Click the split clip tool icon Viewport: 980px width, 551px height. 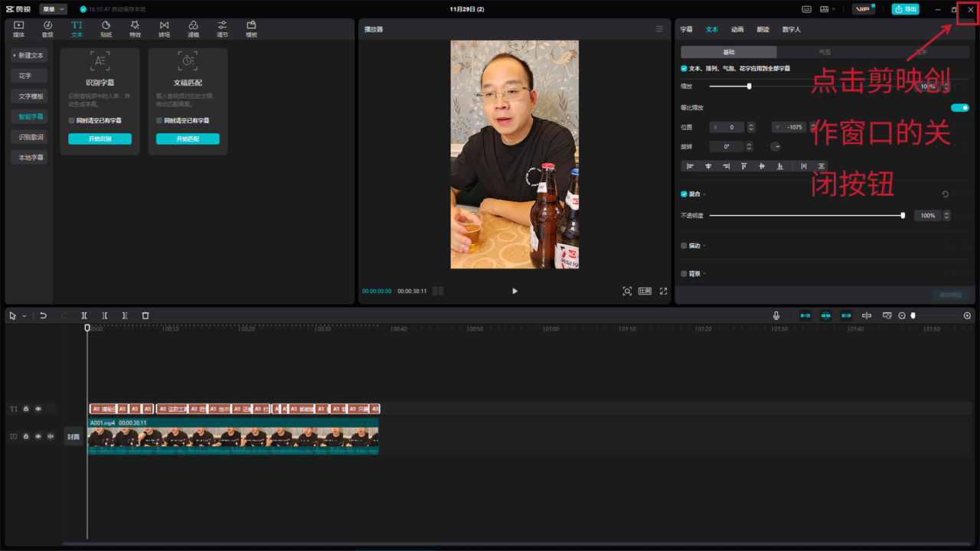pyautogui.click(x=84, y=315)
